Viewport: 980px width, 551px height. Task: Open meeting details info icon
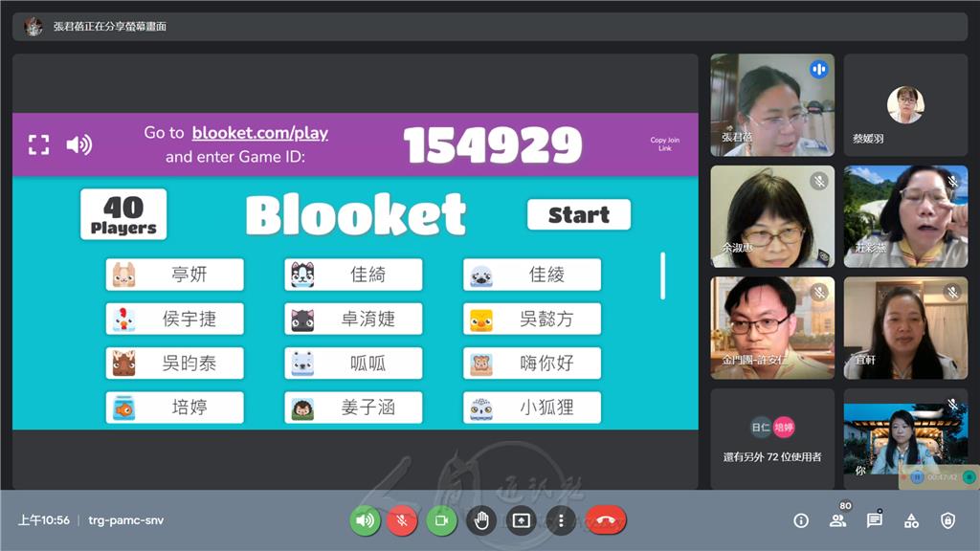pos(801,520)
